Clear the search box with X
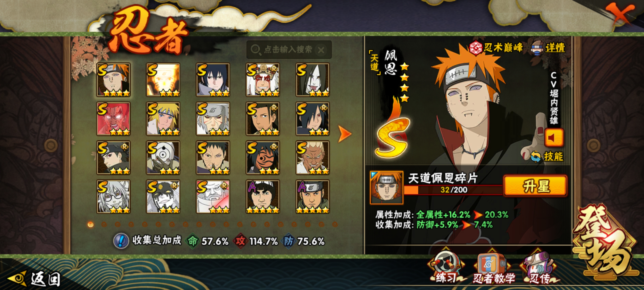644x290 pixels. coord(321,50)
